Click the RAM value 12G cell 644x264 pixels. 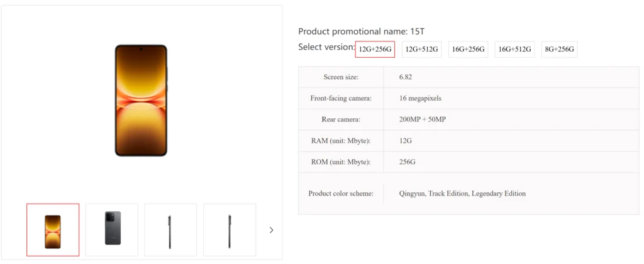point(511,141)
